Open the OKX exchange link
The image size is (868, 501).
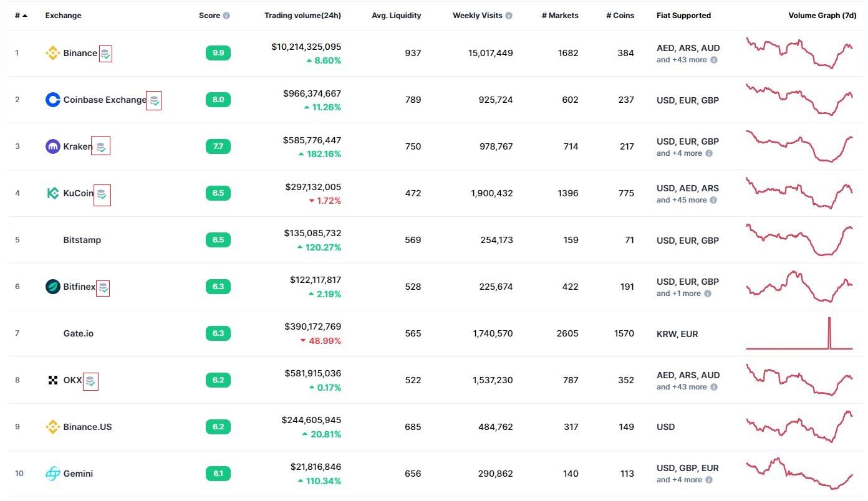tap(73, 380)
